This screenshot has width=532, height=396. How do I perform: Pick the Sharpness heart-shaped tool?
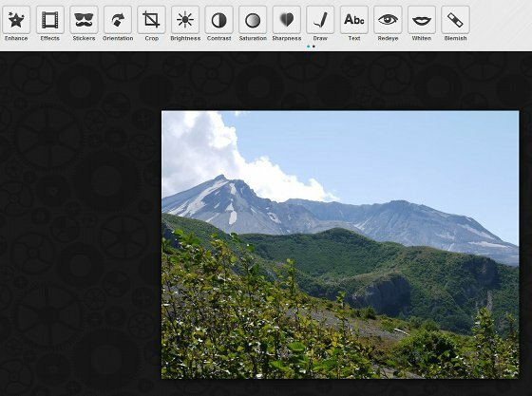tap(286, 20)
